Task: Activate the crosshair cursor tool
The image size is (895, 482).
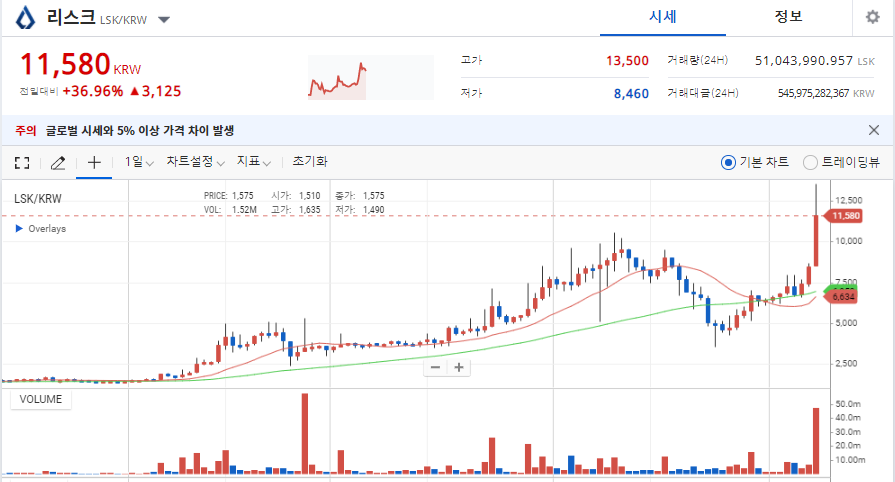Action: (x=94, y=163)
